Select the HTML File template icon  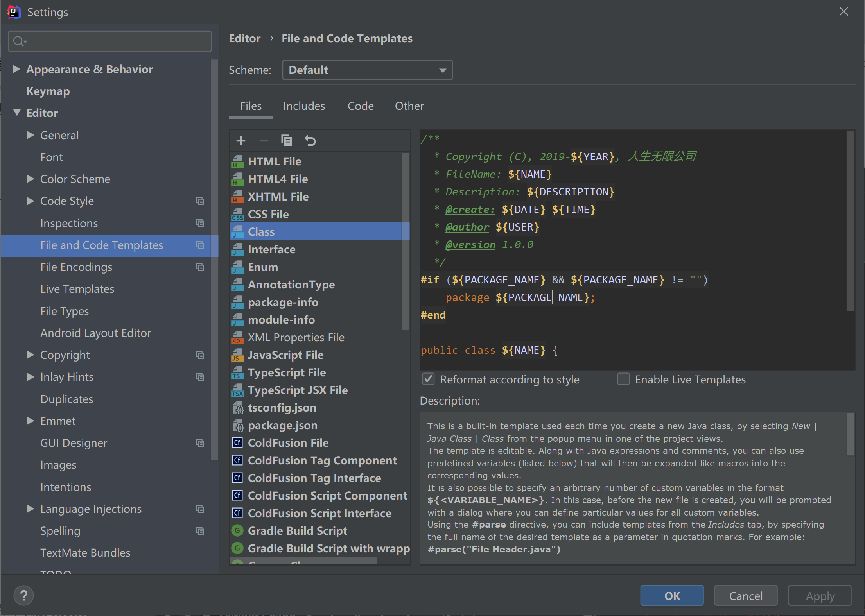pyautogui.click(x=237, y=161)
